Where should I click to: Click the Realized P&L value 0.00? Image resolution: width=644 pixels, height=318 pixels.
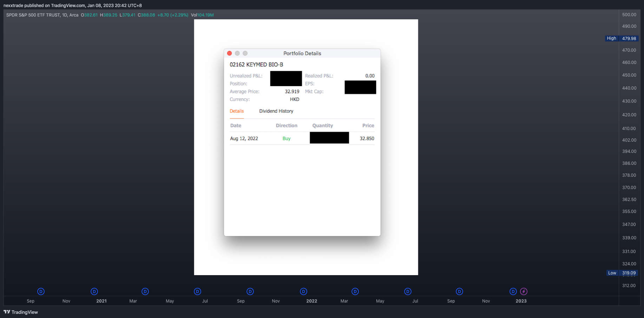[370, 76]
